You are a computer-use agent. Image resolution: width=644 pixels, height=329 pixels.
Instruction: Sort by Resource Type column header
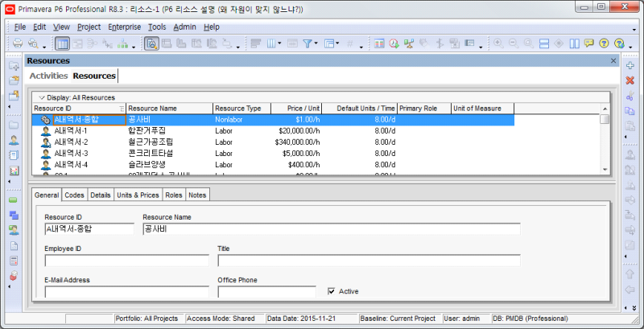(242, 109)
